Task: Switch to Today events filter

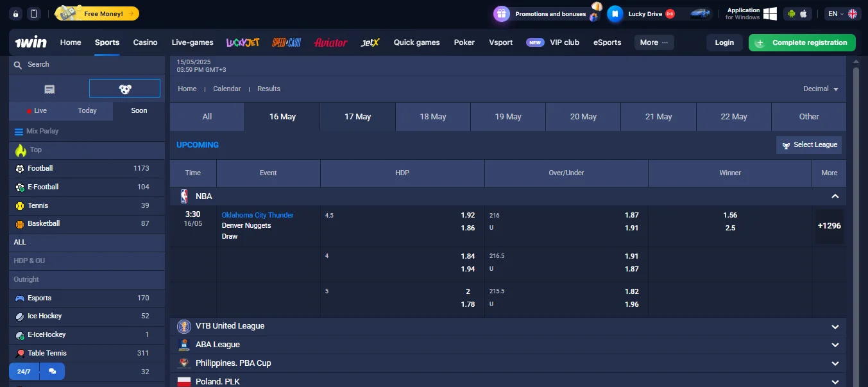Action: (87, 110)
